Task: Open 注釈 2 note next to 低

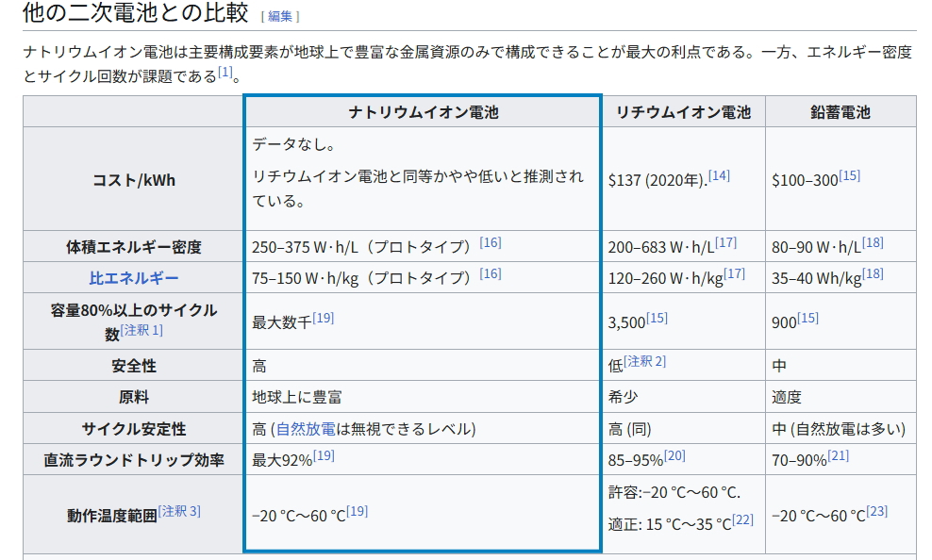Action: point(645,361)
